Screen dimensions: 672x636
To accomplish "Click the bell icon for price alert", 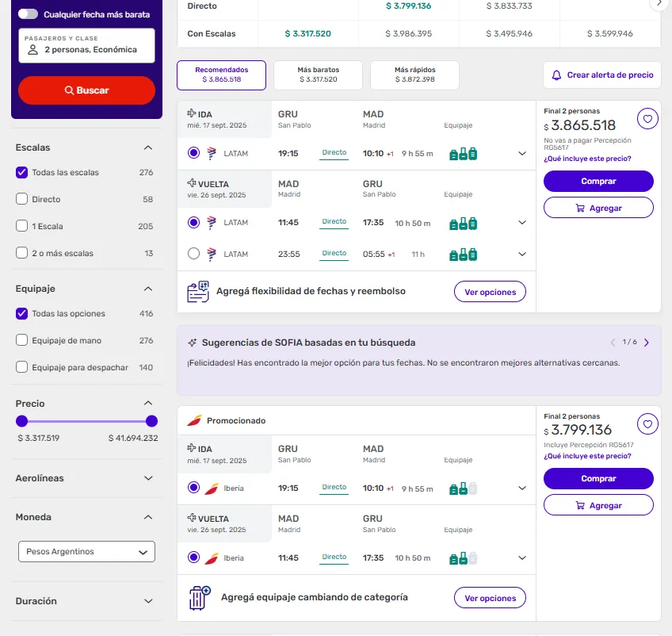I will pos(556,75).
